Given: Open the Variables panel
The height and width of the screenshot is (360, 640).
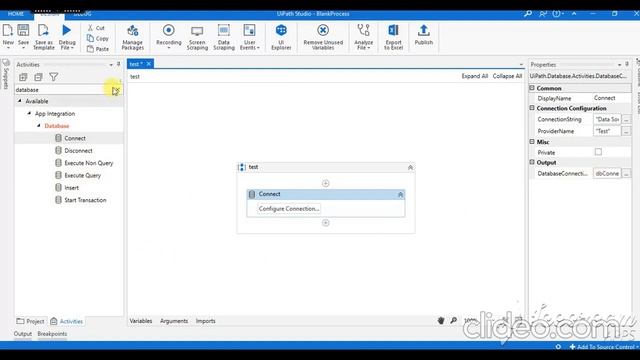Looking at the screenshot, I should click(x=141, y=321).
